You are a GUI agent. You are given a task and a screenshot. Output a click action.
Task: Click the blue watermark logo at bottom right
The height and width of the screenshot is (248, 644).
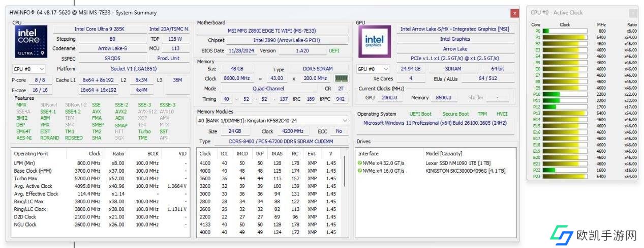[x=562, y=235]
